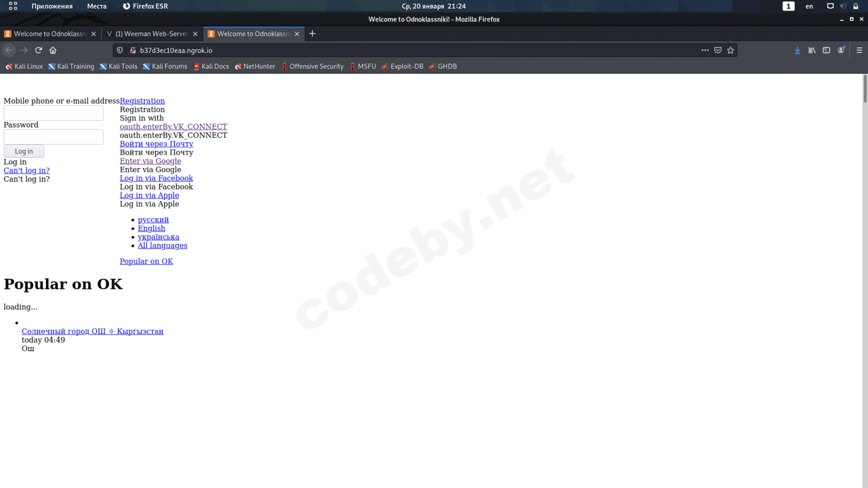Adjust volume via speaker tray icon
Screen dimensions: 868x488
point(843,6)
